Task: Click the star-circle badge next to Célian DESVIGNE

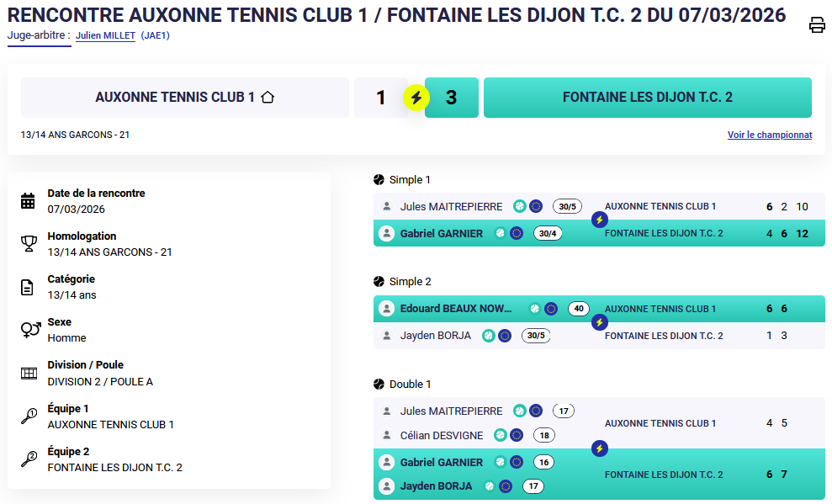Action: pos(517,436)
